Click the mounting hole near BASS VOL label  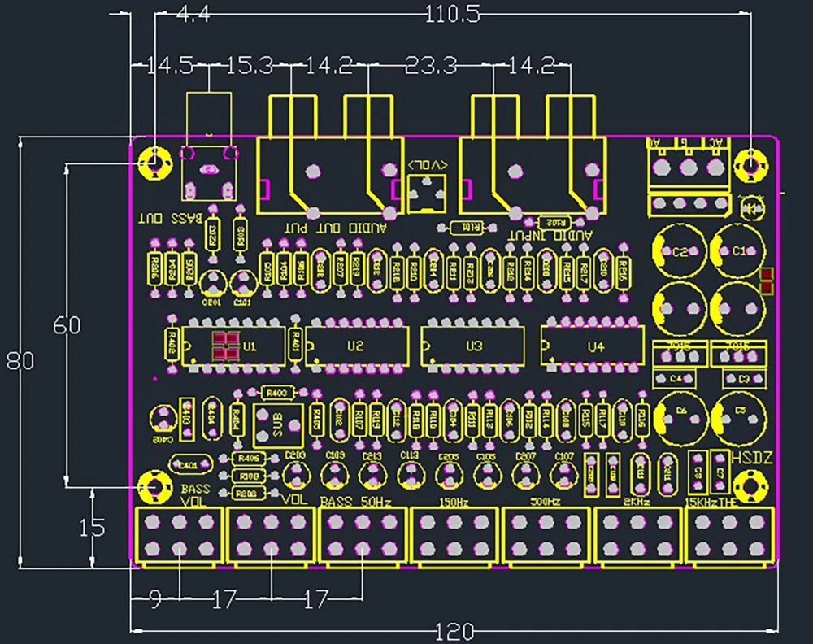click(154, 485)
